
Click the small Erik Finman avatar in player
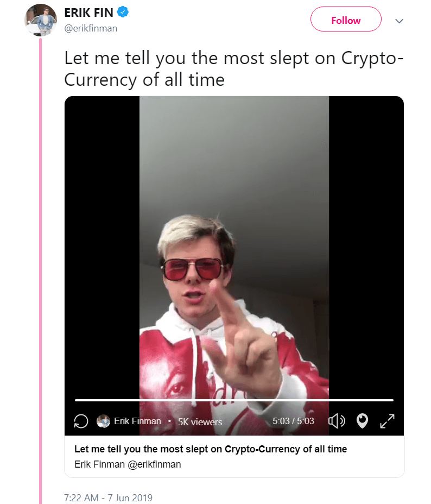[104, 421]
